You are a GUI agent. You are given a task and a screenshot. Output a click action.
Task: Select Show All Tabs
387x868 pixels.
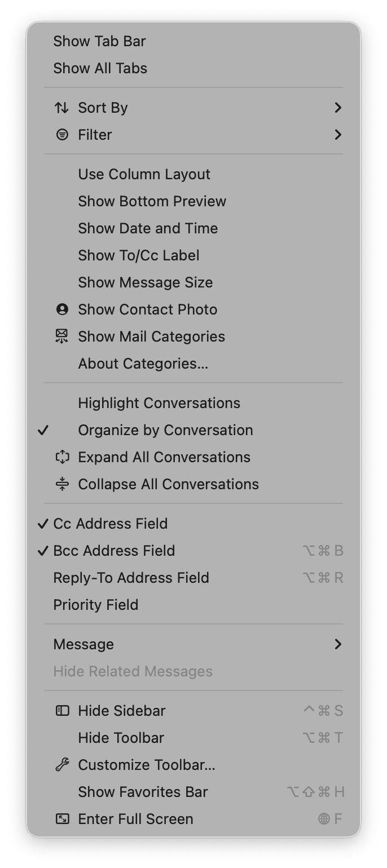pyautogui.click(x=100, y=68)
